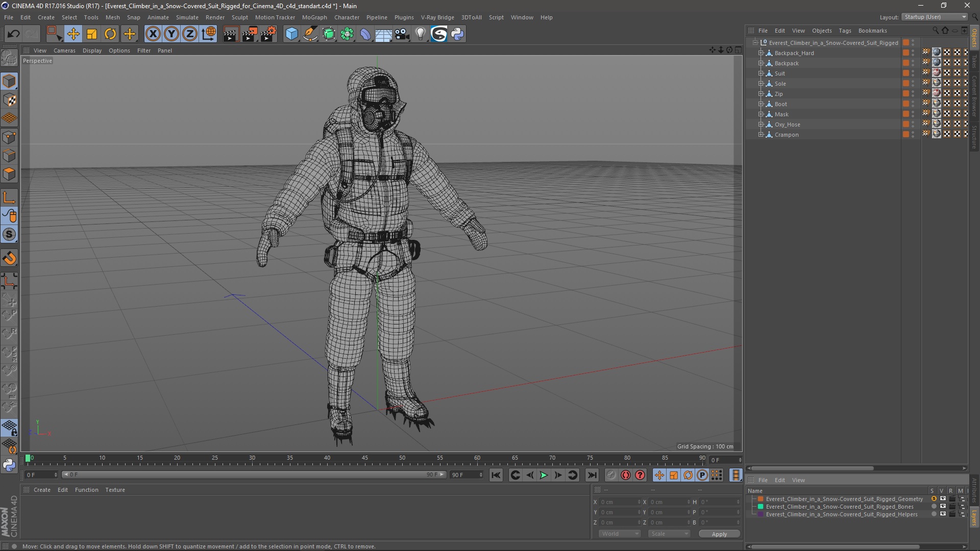
Task: Expand the Suit object
Action: [761, 73]
